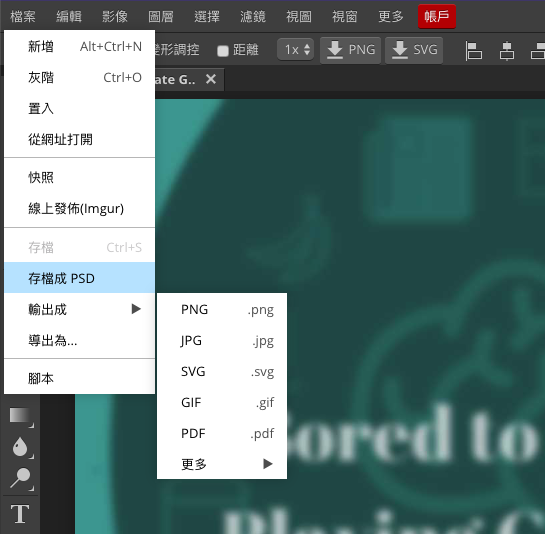Click the PNG download toolbar button
The image size is (545, 534).
(350, 50)
